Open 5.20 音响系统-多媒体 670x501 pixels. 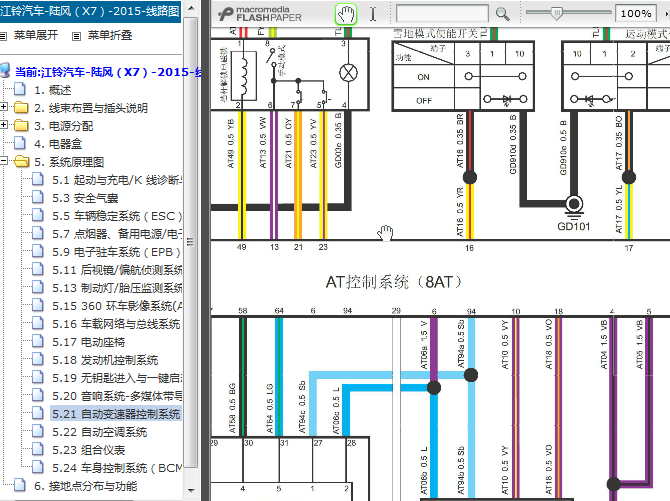[117, 396]
